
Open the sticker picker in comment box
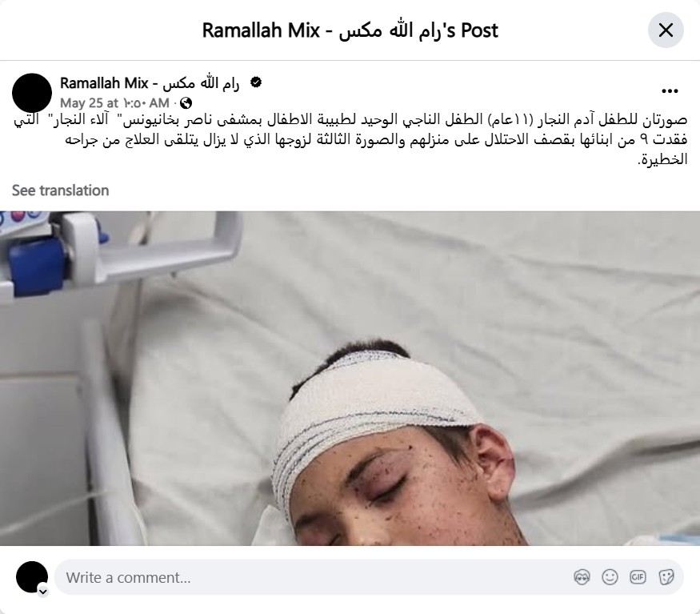pos(666,577)
